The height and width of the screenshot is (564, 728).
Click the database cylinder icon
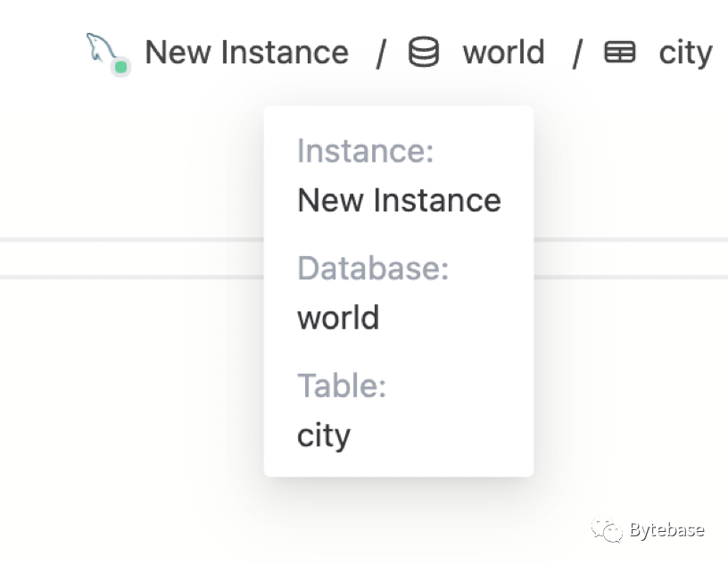424,53
